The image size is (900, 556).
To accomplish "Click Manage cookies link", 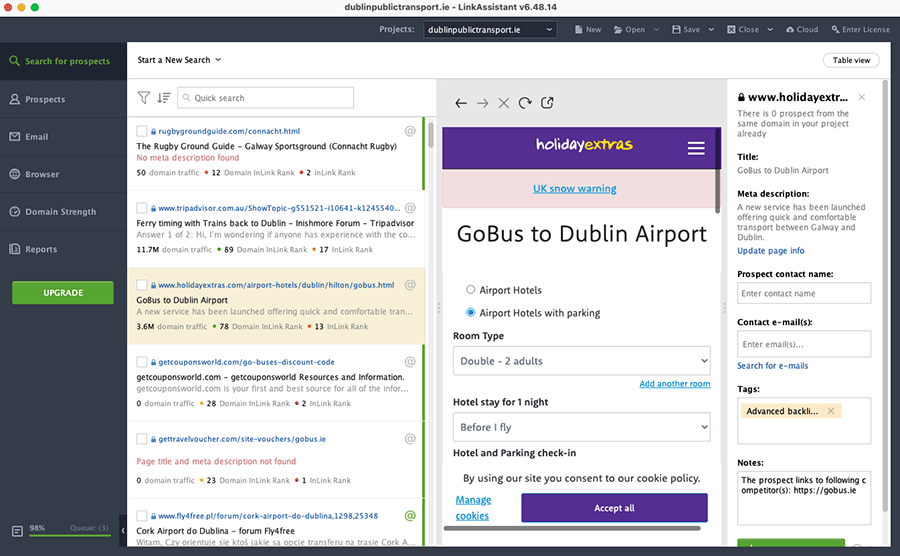I will click(x=473, y=508).
